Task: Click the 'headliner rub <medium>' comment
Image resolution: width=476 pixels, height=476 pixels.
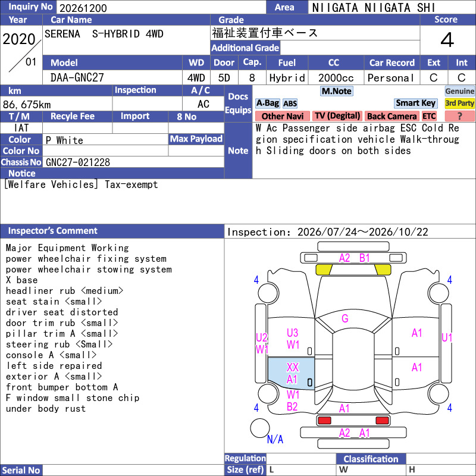Action: [65, 291]
